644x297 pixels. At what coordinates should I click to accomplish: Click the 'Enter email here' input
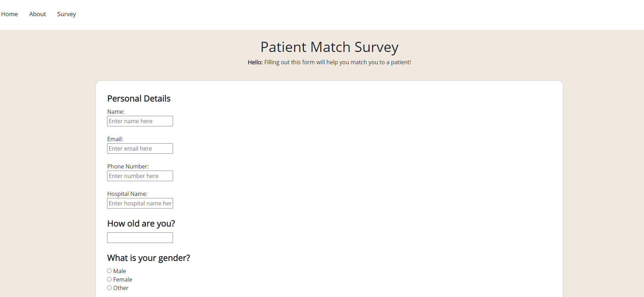[x=140, y=148]
